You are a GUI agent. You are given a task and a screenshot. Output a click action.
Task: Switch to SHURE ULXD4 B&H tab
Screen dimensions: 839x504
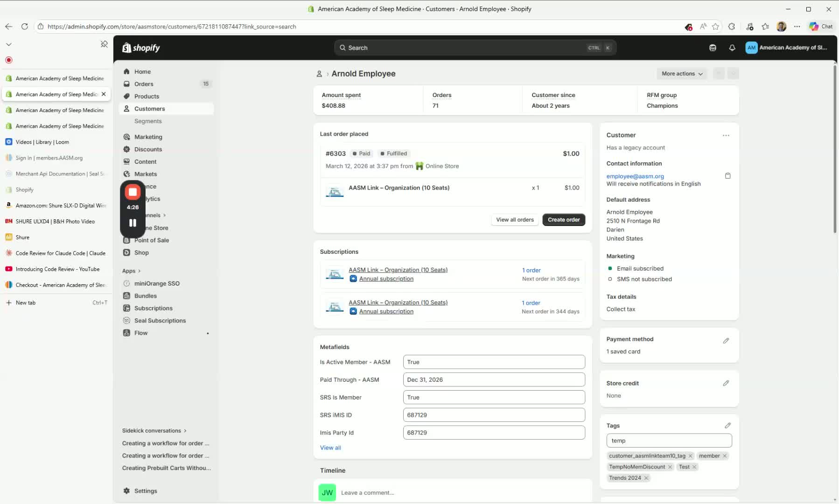pos(56,221)
